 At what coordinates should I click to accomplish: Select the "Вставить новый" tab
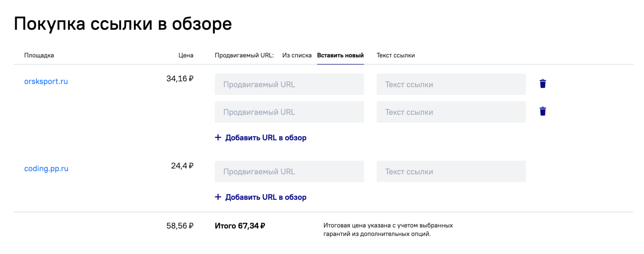coord(340,56)
